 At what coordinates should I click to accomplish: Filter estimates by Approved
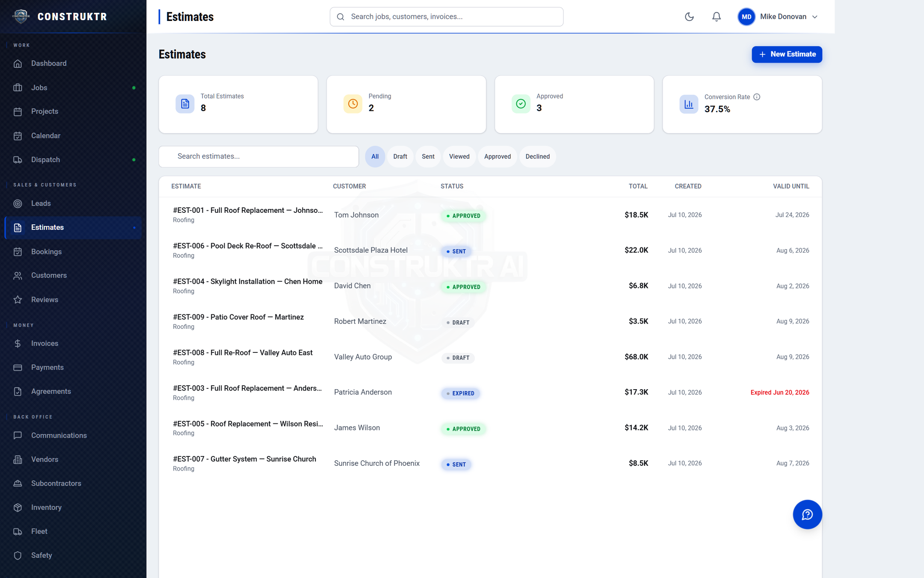click(498, 156)
